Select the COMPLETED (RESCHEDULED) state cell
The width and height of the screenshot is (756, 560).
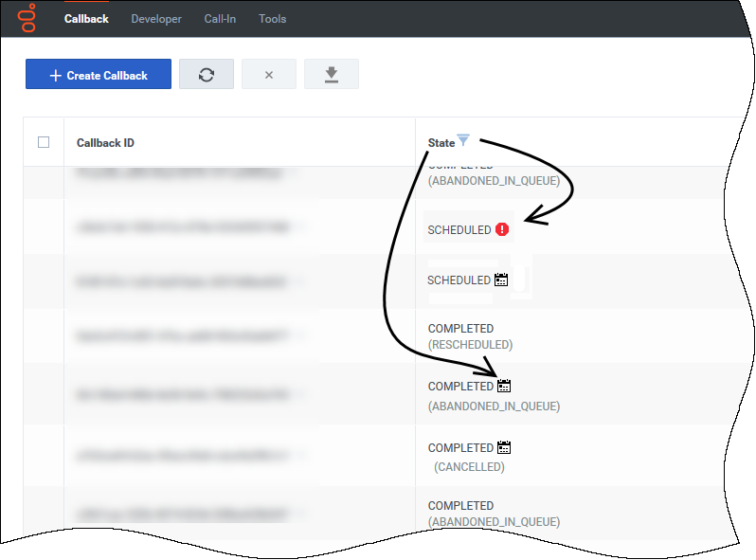point(470,336)
